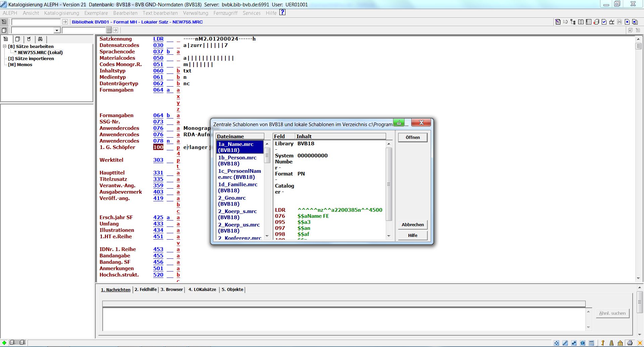
Task: Switch to the Browser tab
Action: pyautogui.click(x=171, y=289)
